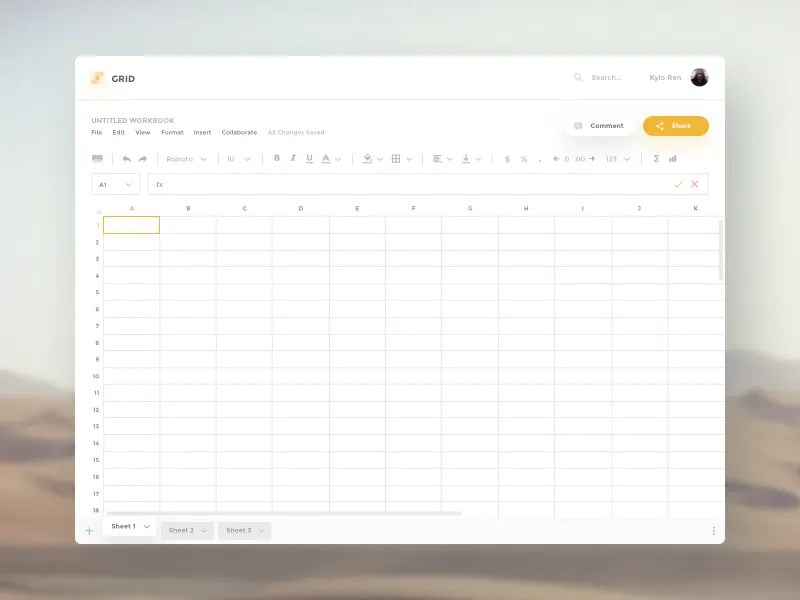Screen dimensions: 800x600
Task: Switch to Sheet 2
Action: coord(182,530)
